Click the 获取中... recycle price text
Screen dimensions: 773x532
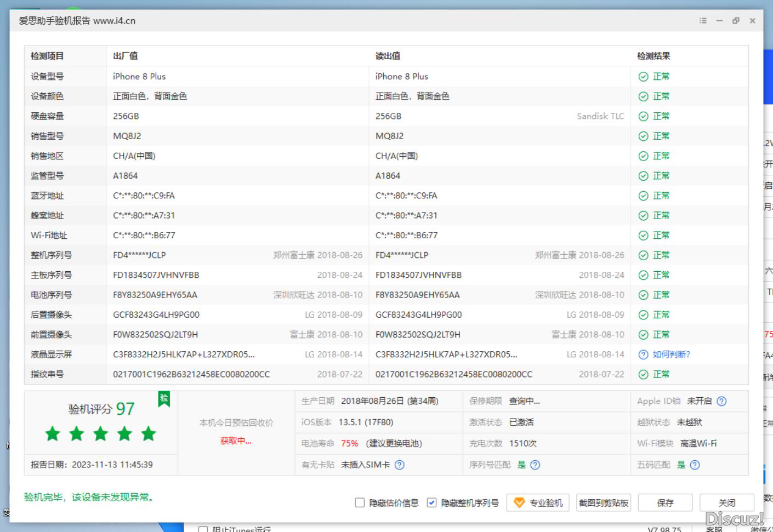click(236, 441)
